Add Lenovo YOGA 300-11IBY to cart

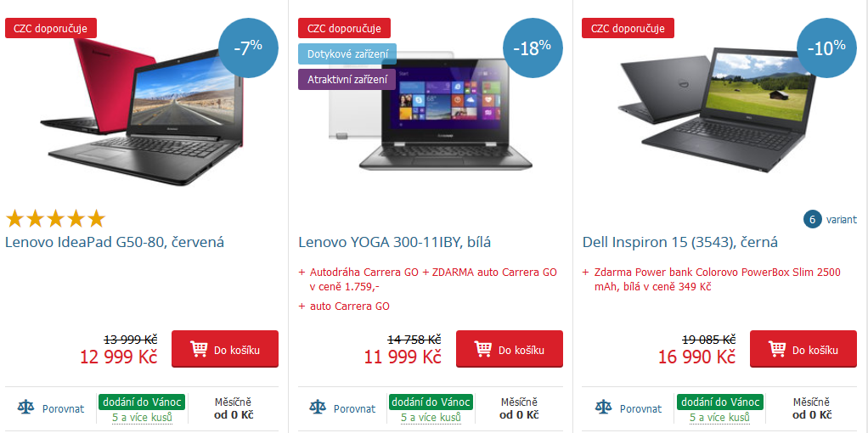coord(510,349)
